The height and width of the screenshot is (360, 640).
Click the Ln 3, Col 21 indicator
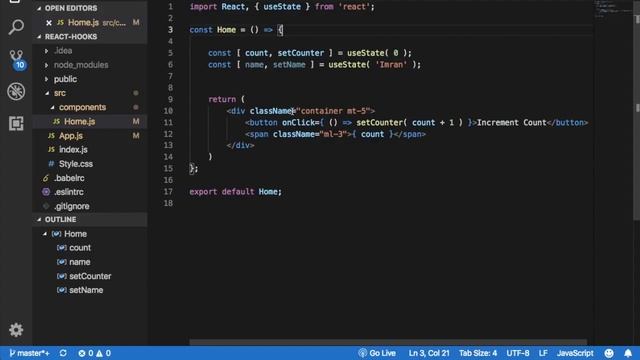pos(429,353)
